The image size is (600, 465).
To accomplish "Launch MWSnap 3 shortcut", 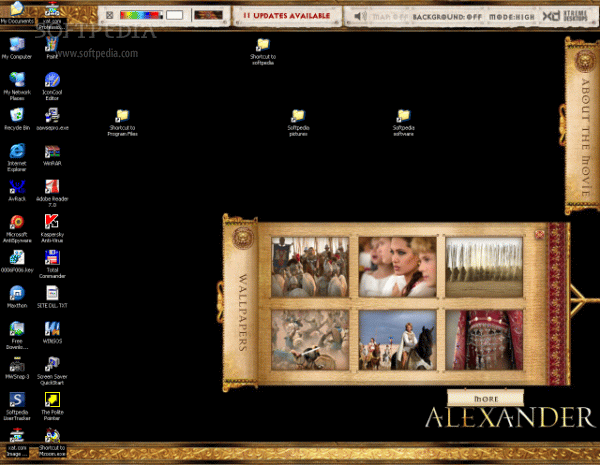I will [x=17, y=368].
